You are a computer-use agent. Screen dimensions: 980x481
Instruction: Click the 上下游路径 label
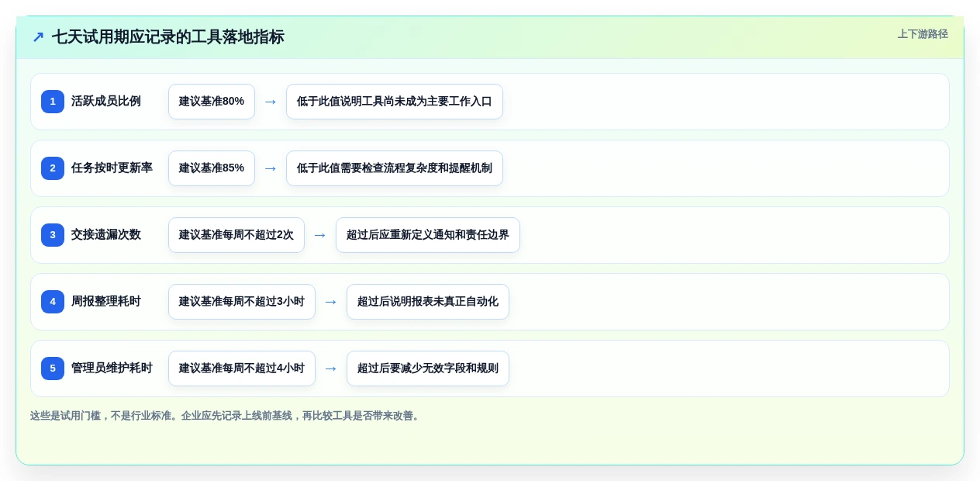[x=923, y=34]
